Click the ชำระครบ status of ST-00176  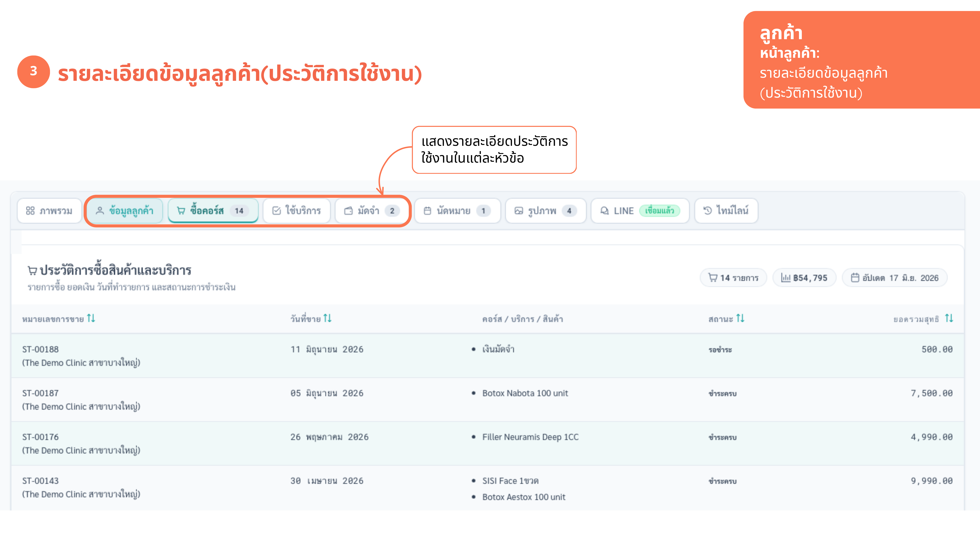point(722,437)
